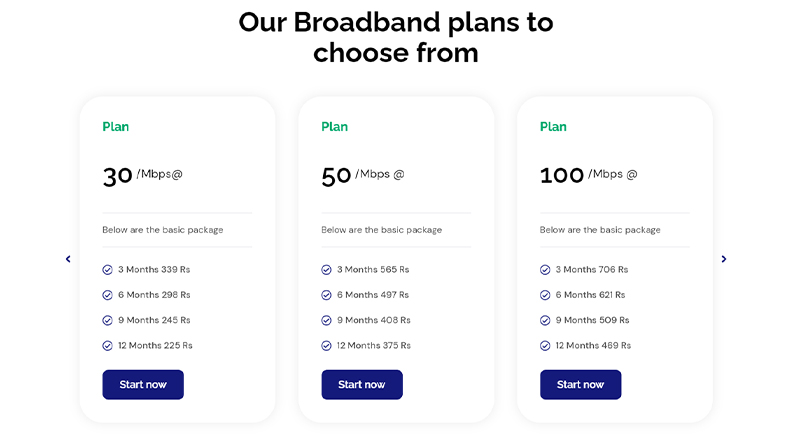The width and height of the screenshot is (800, 448).
Task: Click check icon beside 3 Months 706 Rs
Action: coord(545,270)
